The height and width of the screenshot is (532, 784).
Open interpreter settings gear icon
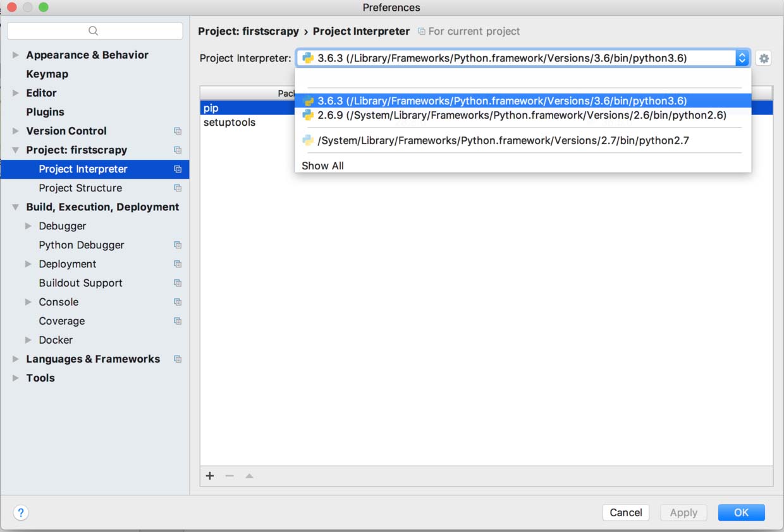(764, 58)
